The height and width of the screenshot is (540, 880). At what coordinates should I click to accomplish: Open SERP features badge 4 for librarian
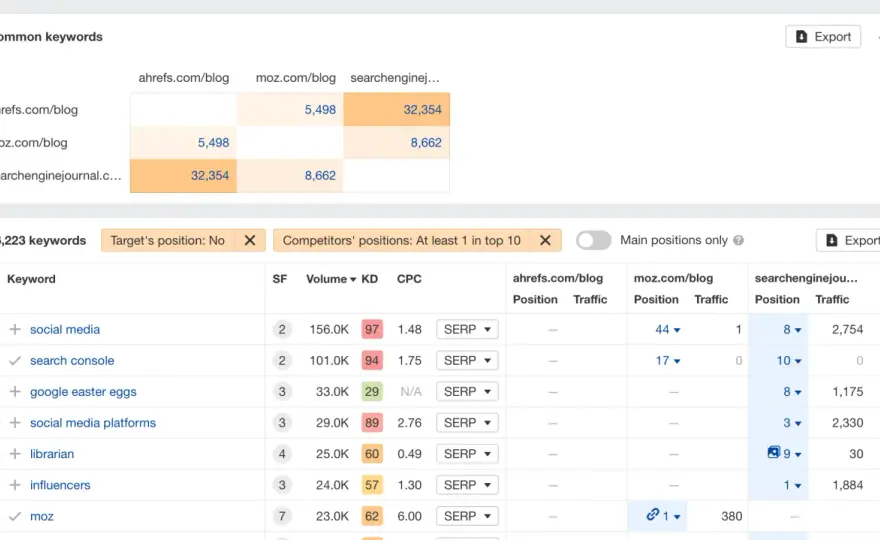point(282,454)
